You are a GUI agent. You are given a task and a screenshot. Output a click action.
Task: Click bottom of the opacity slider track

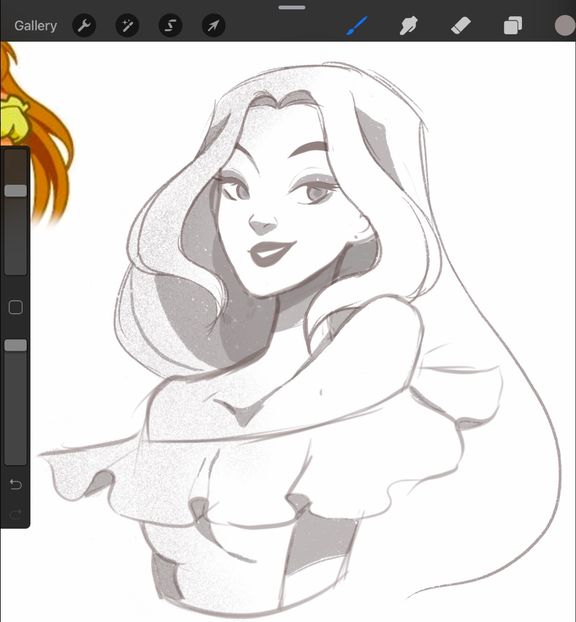[15, 458]
